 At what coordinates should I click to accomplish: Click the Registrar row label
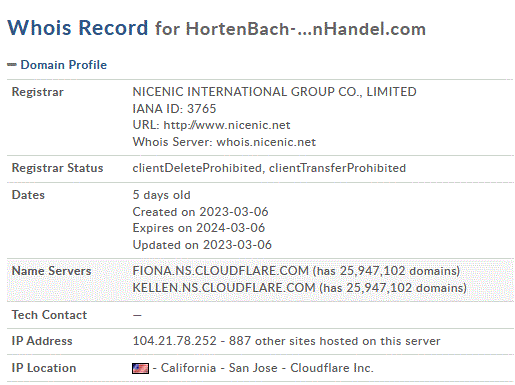38,92
